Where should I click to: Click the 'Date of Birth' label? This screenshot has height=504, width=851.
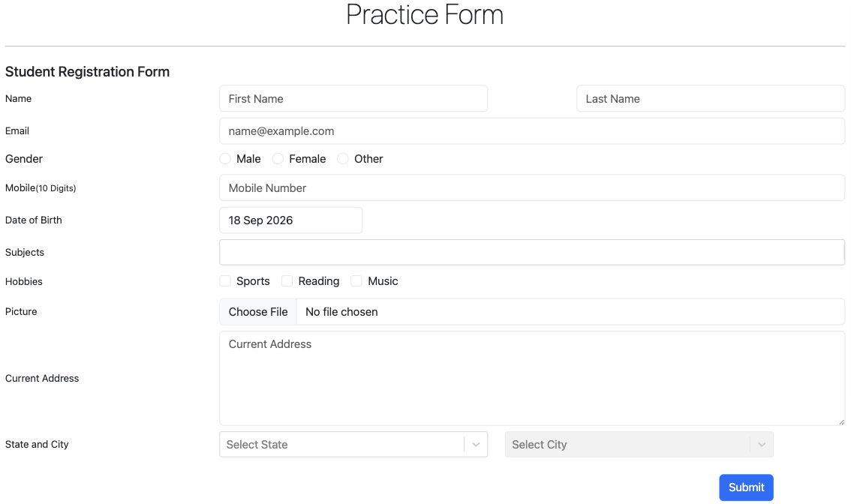coord(34,220)
